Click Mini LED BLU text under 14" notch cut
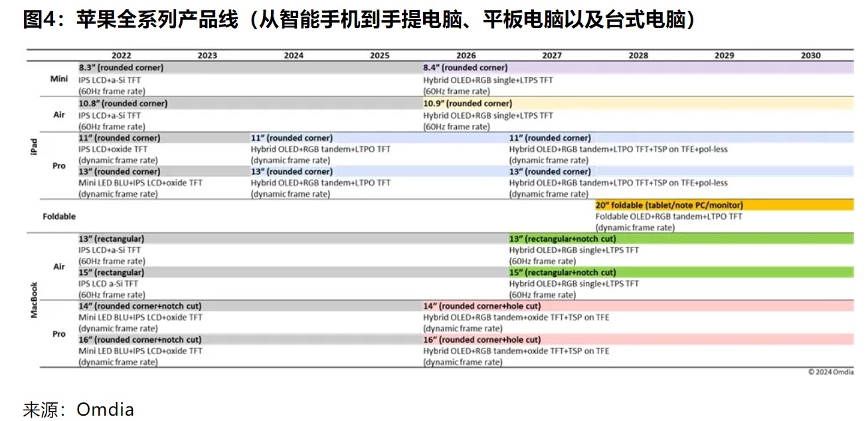This screenshot has width=868, height=421. pos(141,317)
